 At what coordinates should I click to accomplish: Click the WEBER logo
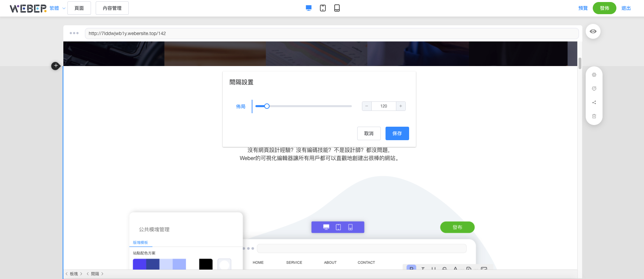[28, 8]
